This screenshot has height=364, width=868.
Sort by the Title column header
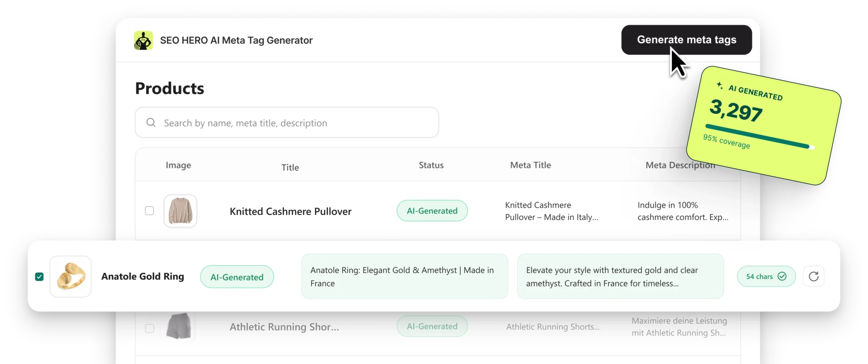[290, 167]
